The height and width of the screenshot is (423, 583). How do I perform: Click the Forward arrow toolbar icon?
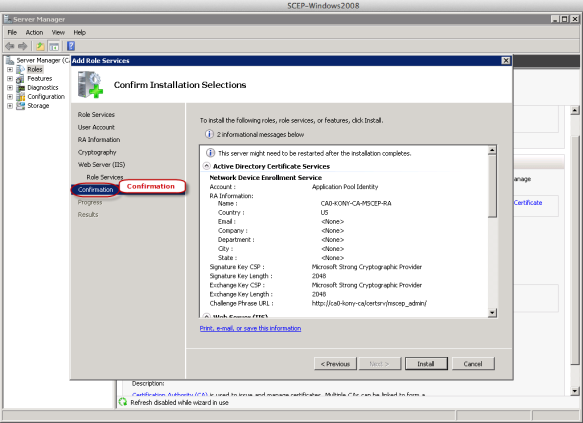(x=23, y=46)
